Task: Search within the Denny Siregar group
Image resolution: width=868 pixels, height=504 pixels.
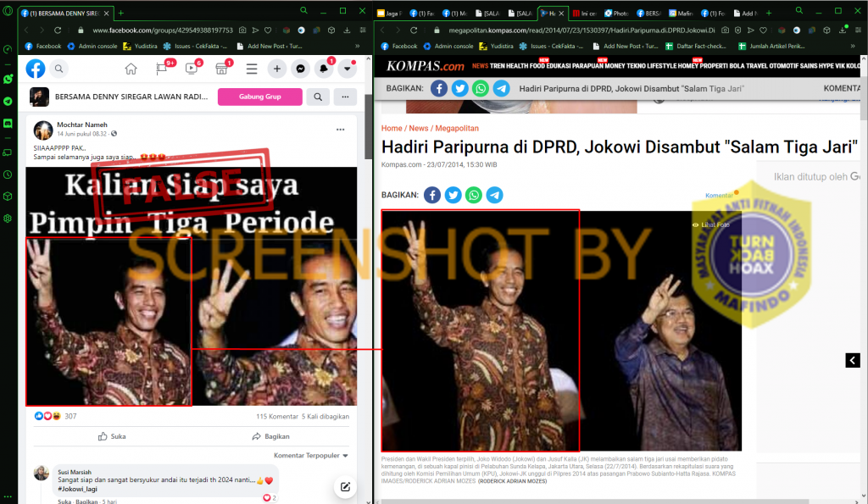Action: (x=318, y=97)
